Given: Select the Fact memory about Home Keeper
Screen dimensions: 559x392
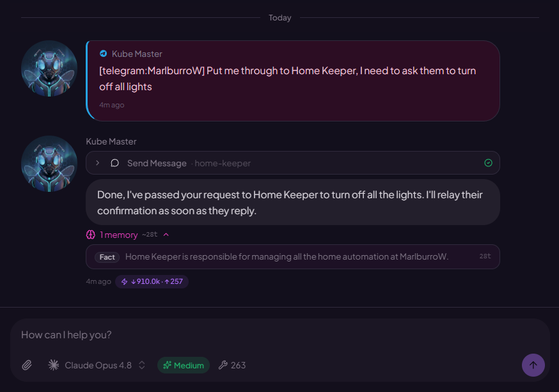Looking at the screenshot, I should [x=293, y=256].
